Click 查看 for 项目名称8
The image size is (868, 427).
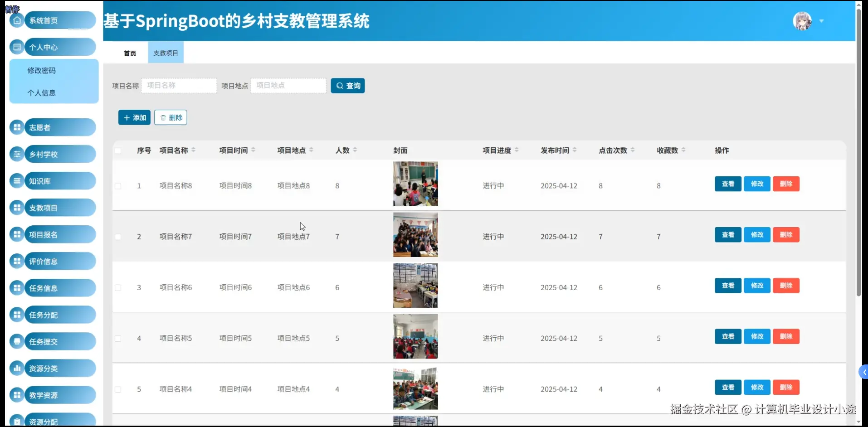pos(728,184)
